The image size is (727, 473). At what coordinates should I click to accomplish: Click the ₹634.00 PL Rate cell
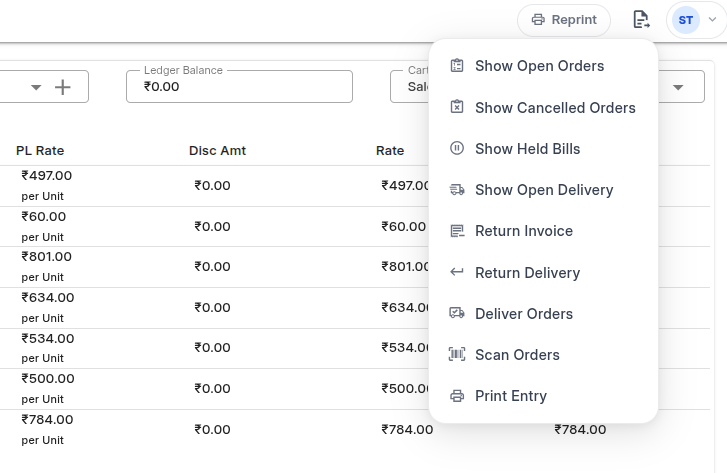coord(48,298)
